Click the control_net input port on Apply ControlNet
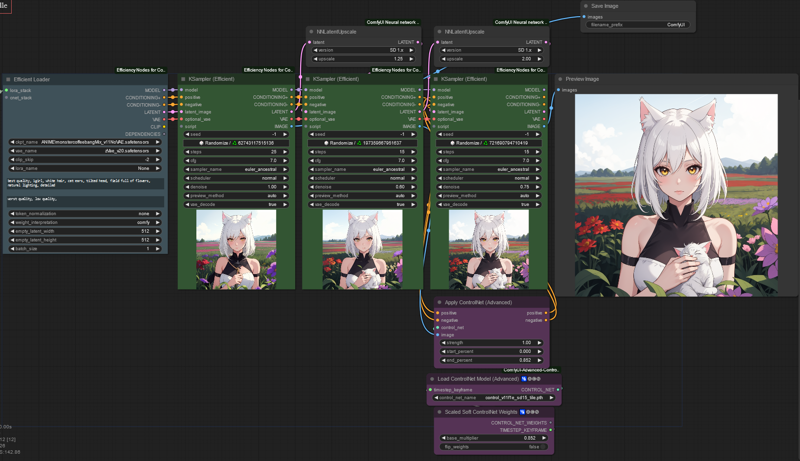This screenshot has width=800, height=461. (x=437, y=327)
